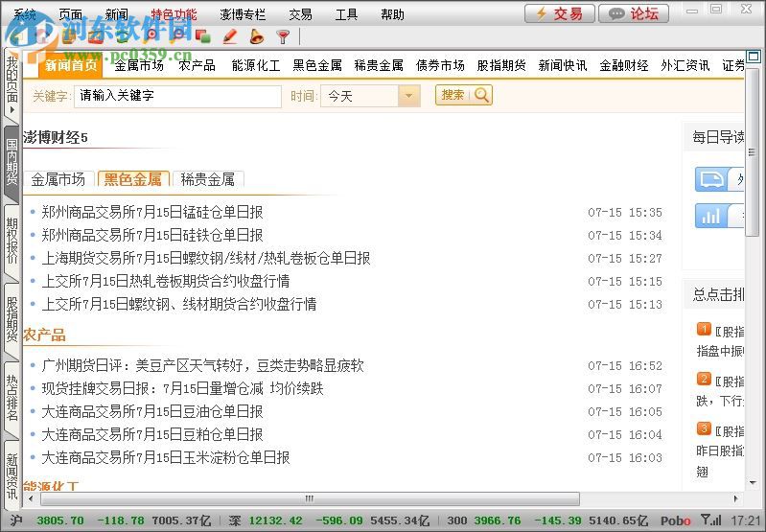Click the horizontal scrollbar thumb
Image resolution: width=766 pixels, height=532 pixels.
point(310,498)
